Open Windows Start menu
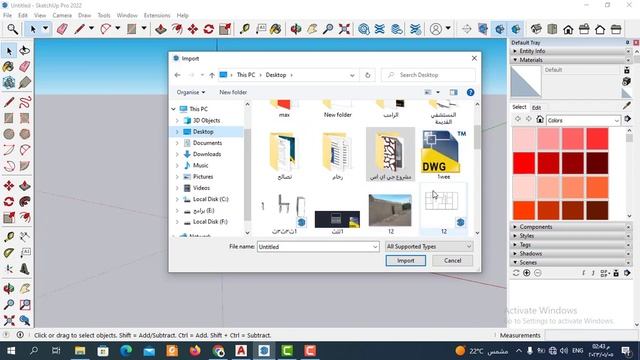Viewport: 640px width, 360px height. (11, 351)
